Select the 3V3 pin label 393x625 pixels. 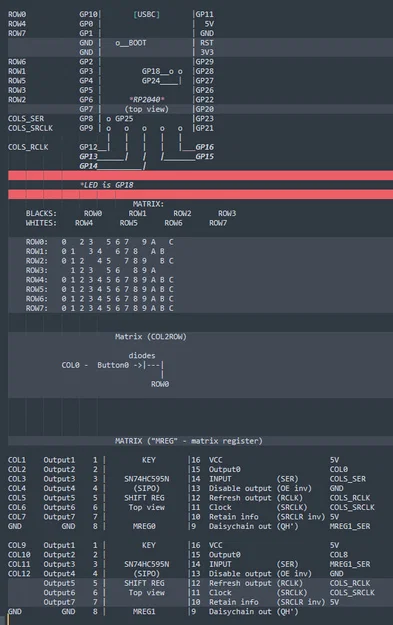(206, 52)
